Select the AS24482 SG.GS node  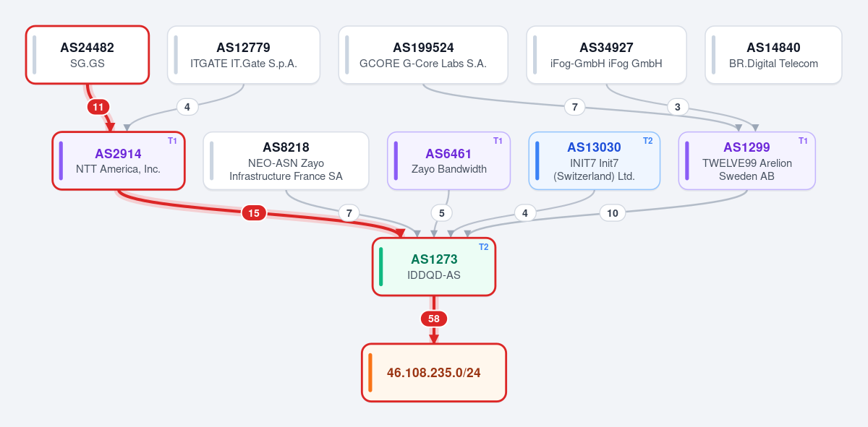click(x=88, y=55)
